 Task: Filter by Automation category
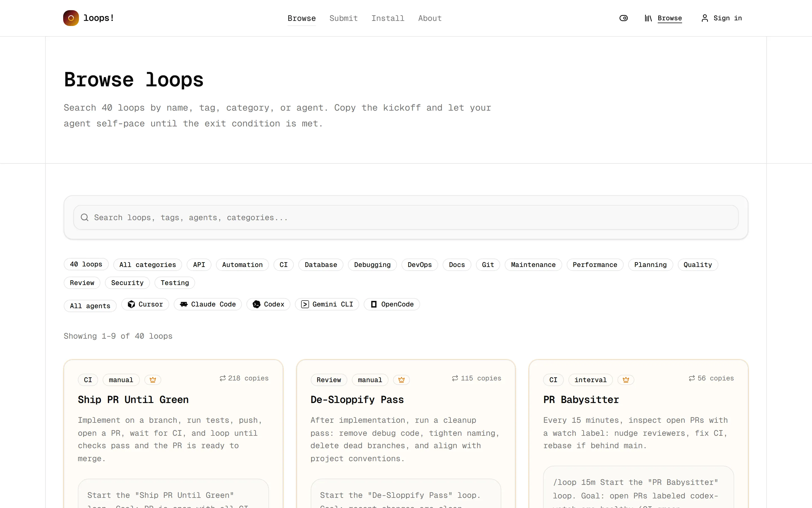pyautogui.click(x=242, y=265)
